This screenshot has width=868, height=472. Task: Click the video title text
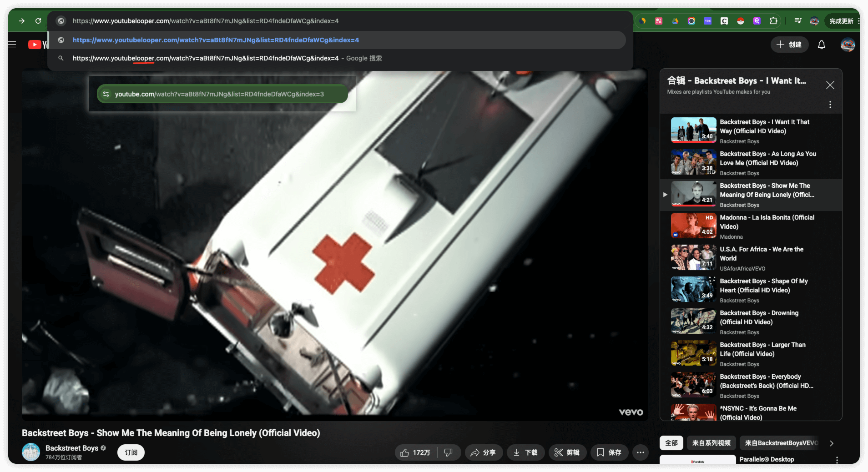coord(171,433)
